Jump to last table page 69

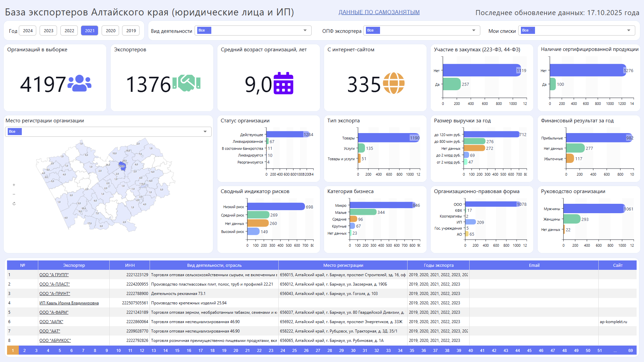tap(630, 350)
